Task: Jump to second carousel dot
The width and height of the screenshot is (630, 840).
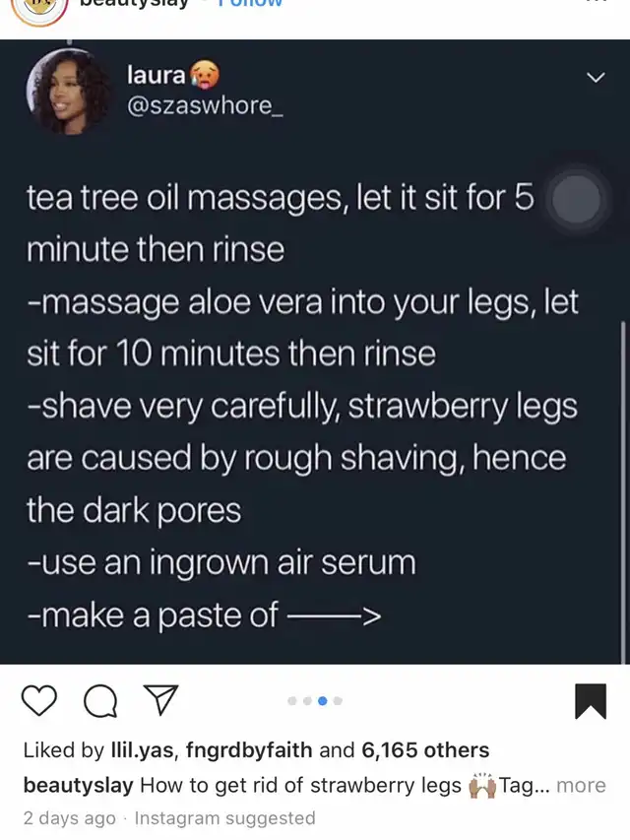Action: tap(307, 701)
